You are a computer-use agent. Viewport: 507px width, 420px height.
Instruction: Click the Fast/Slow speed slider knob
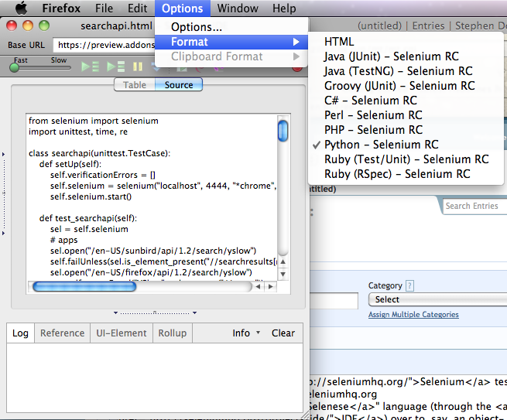(14, 67)
